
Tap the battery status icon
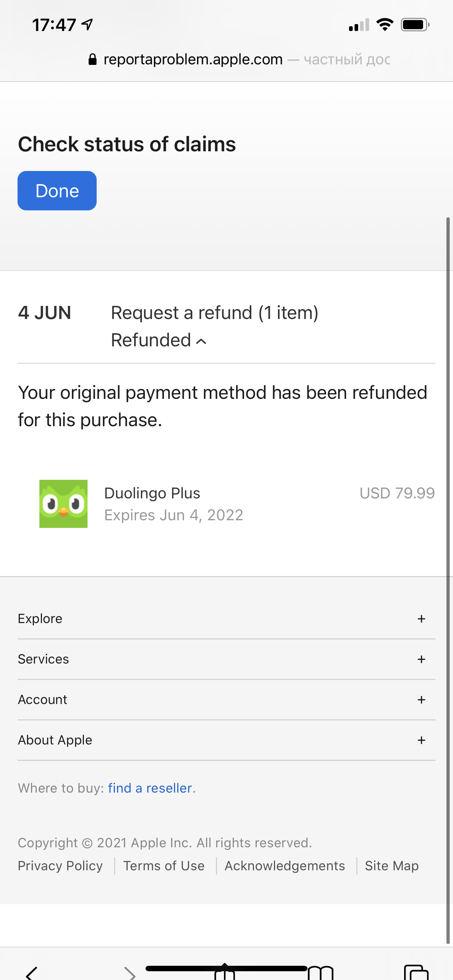coord(415,25)
